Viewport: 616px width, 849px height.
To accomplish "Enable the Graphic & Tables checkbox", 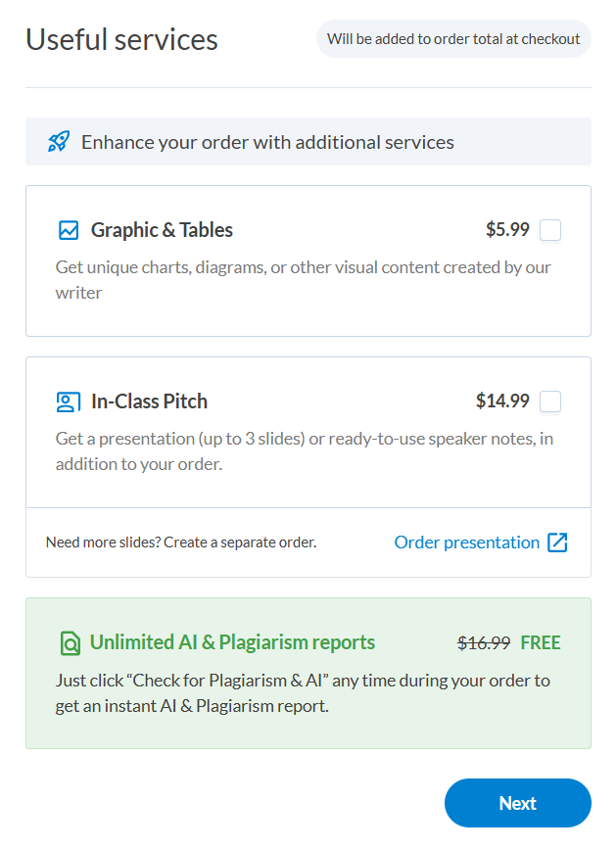I will 550,230.
